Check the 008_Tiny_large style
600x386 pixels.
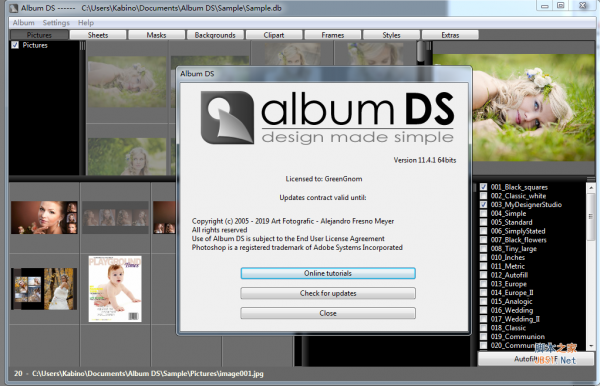point(484,249)
